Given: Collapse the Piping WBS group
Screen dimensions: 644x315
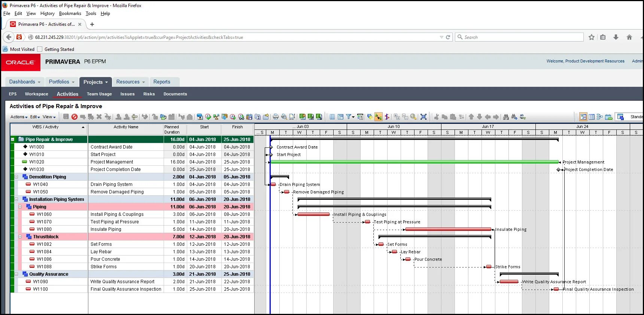Looking at the screenshot, I should tap(20, 207).
